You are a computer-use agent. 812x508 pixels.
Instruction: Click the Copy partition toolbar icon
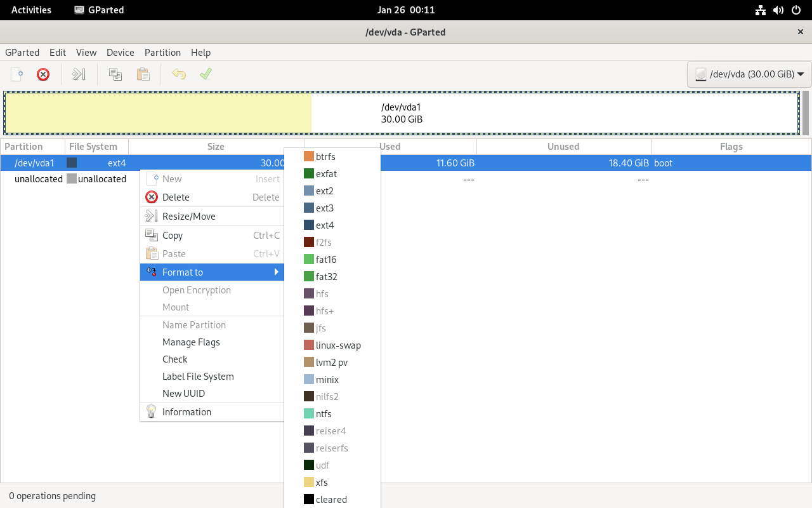pos(115,74)
